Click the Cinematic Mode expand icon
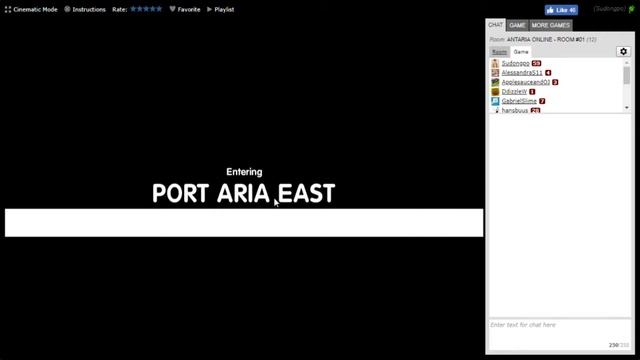 tap(8, 9)
